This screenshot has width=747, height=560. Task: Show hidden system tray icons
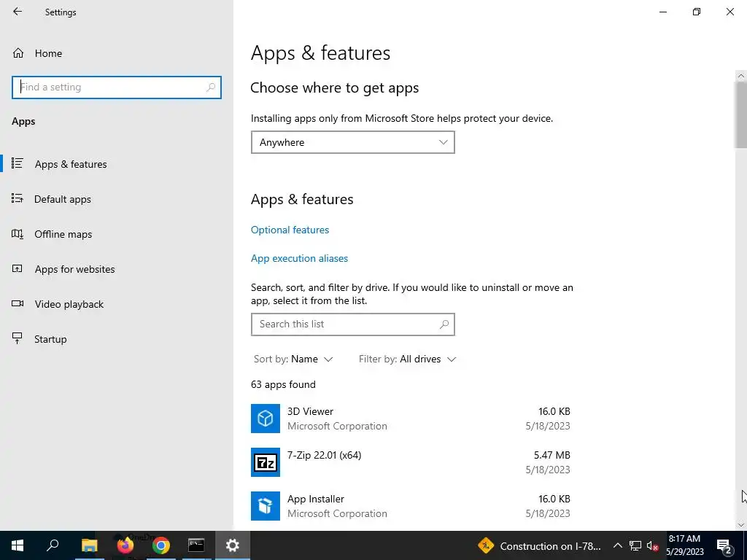coord(617,545)
